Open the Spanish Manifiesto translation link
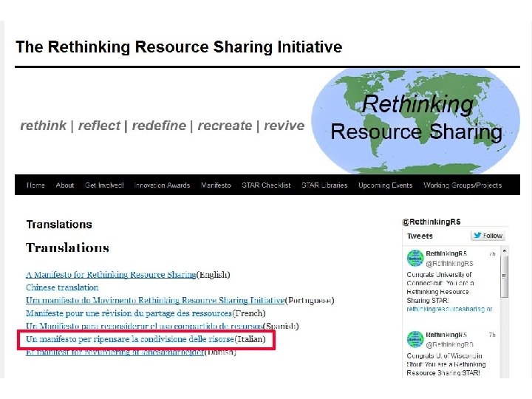Viewport: 532px width, 399px height. click(145, 326)
